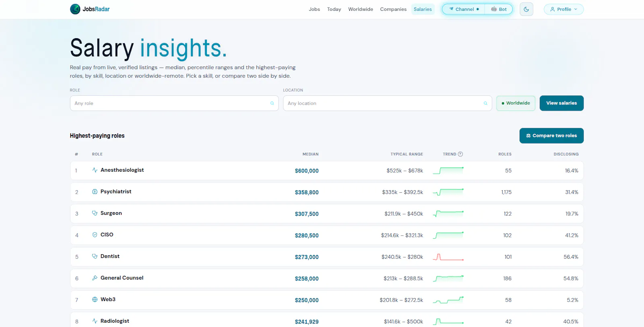Click the $600,000 median value

[307, 171]
